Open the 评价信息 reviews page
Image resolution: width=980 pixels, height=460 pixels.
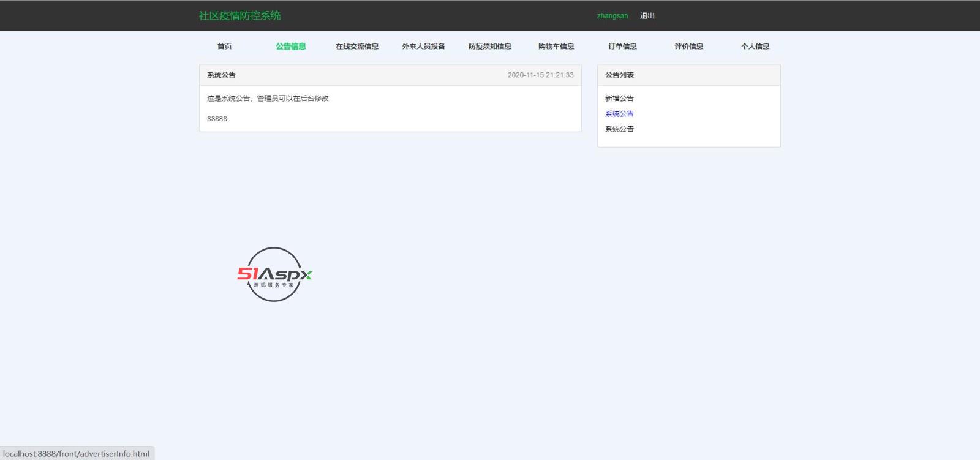coord(688,47)
